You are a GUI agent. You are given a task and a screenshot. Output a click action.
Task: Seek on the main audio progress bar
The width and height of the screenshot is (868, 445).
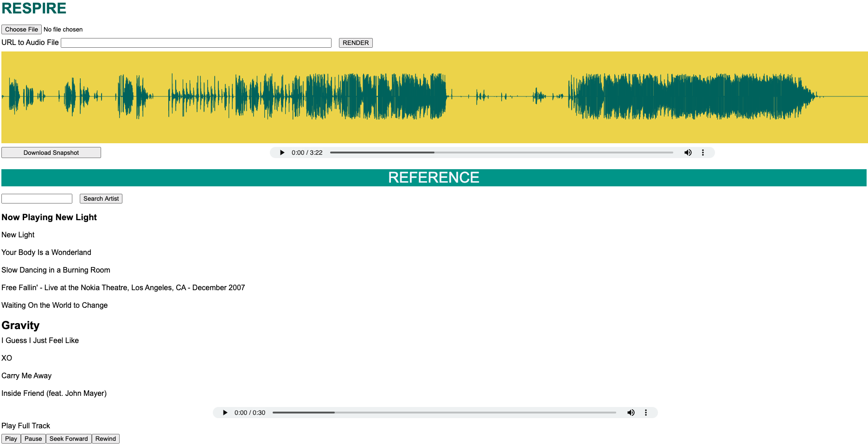502,153
